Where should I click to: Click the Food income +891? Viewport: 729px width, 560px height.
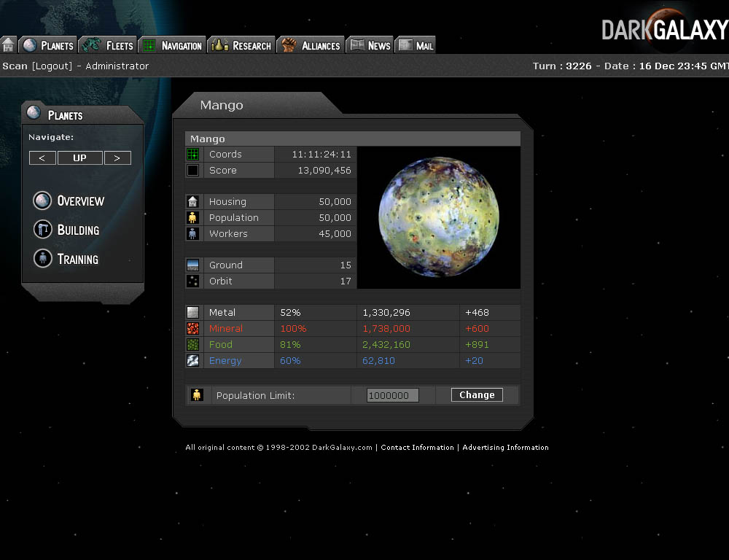pyautogui.click(x=477, y=345)
